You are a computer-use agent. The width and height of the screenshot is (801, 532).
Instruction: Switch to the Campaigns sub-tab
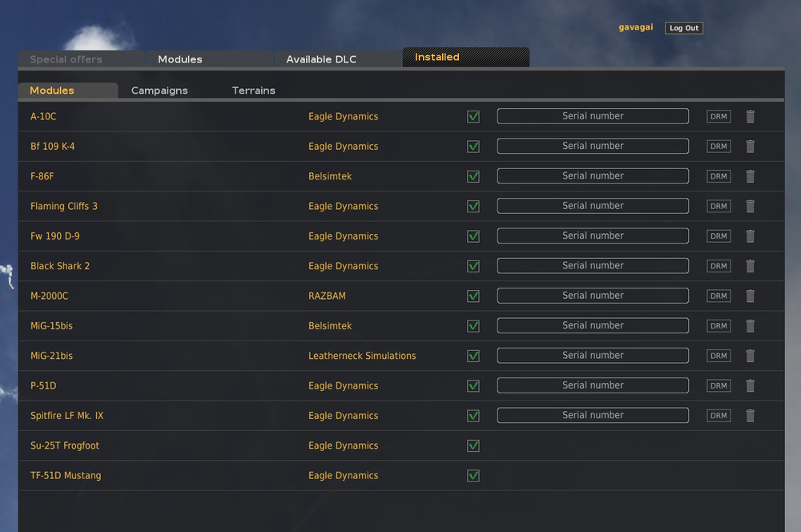tap(159, 91)
